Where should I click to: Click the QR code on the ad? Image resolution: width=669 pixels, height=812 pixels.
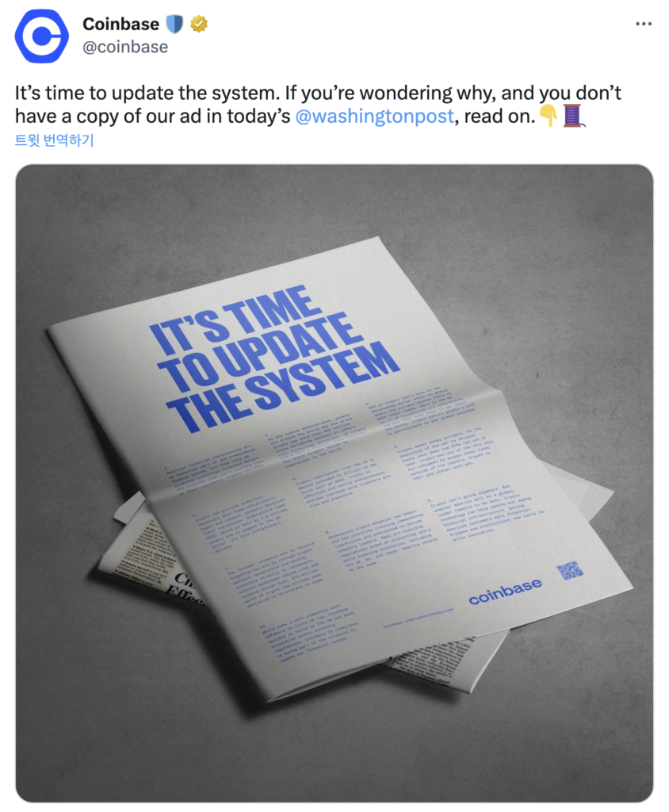570,570
